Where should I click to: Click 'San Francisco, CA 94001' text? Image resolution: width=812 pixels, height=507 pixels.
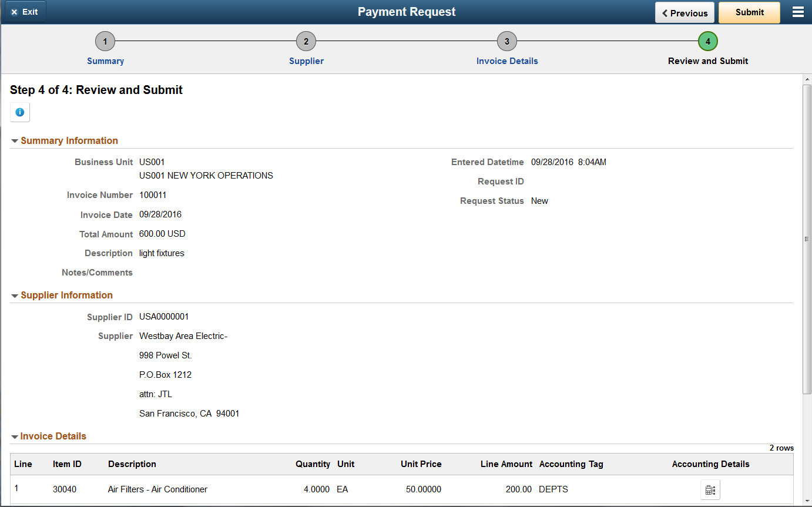(189, 414)
